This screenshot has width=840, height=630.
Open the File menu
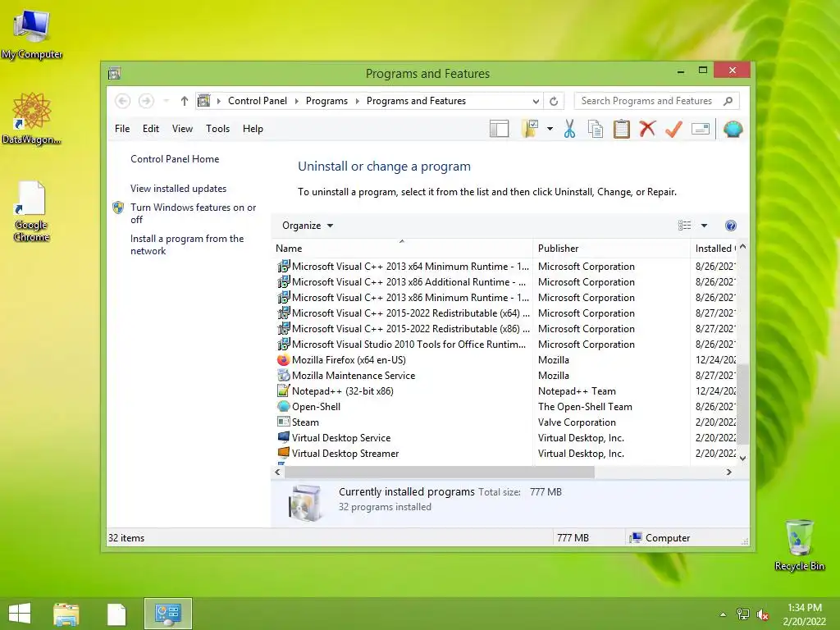122,129
